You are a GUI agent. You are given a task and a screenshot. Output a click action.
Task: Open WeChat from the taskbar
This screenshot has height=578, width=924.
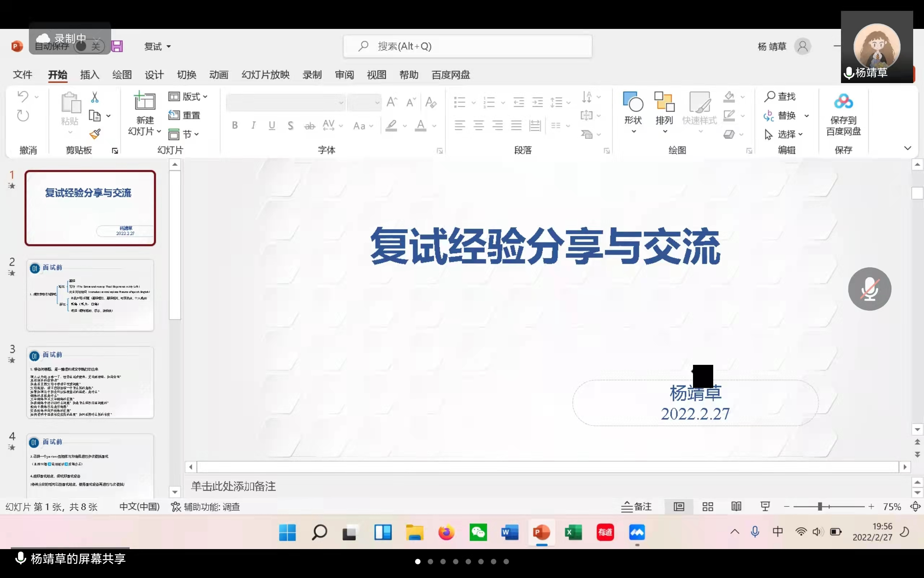click(x=478, y=532)
